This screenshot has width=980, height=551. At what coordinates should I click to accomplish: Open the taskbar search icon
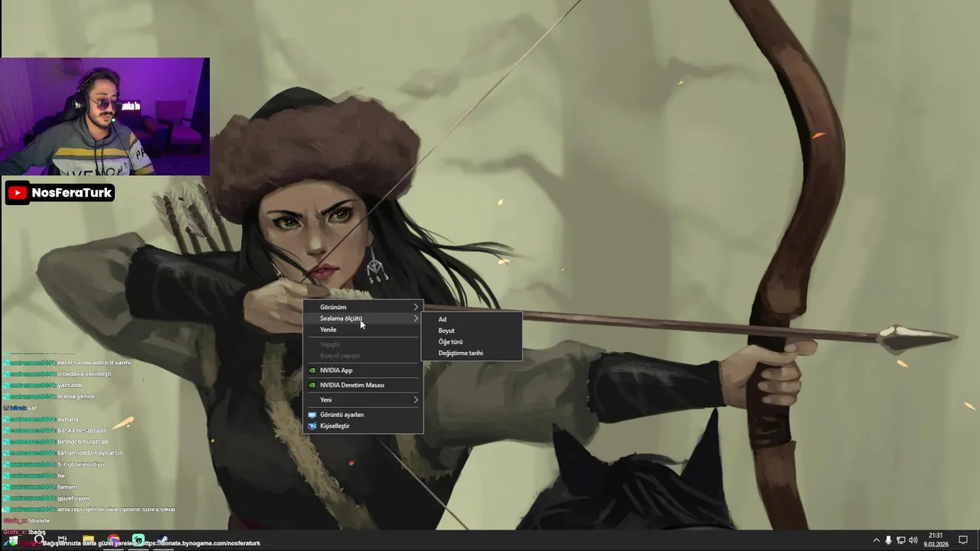click(x=38, y=540)
